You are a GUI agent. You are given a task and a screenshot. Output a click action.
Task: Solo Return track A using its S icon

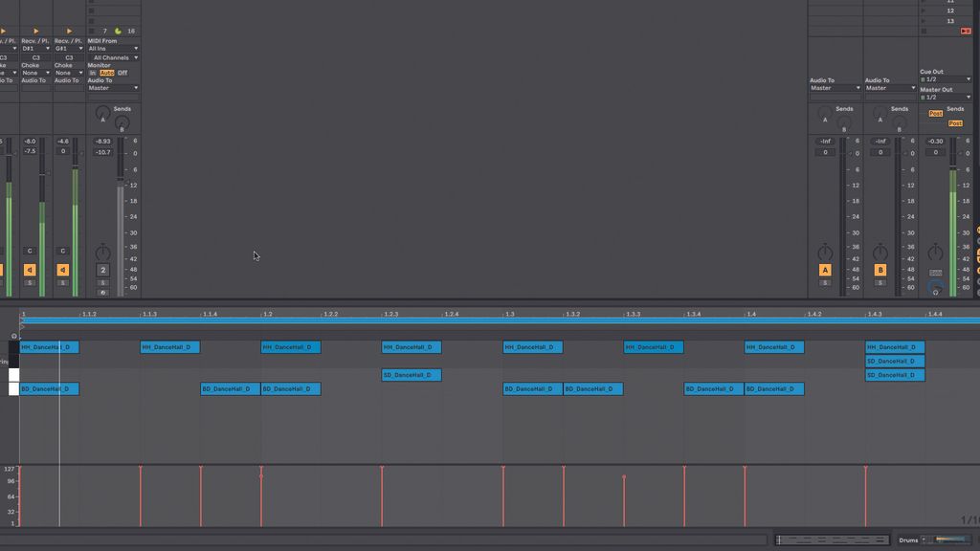[x=824, y=283]
